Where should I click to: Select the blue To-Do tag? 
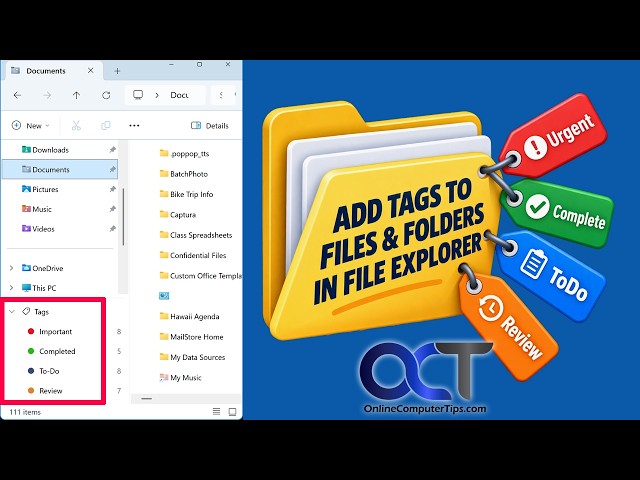point(44,371)
